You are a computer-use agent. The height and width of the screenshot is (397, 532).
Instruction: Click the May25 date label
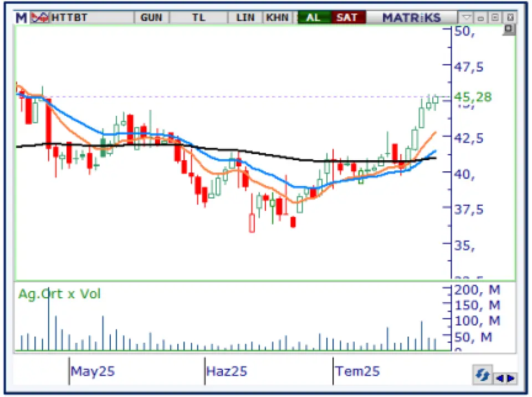click(93, 371)
